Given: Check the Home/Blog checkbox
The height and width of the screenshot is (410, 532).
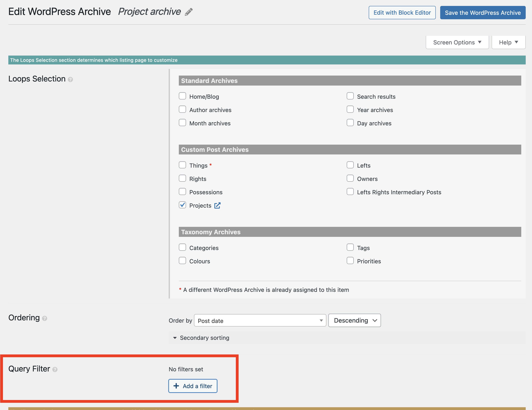Looking at the screenshot, I should pyautogui.click(x=183, y=96).
